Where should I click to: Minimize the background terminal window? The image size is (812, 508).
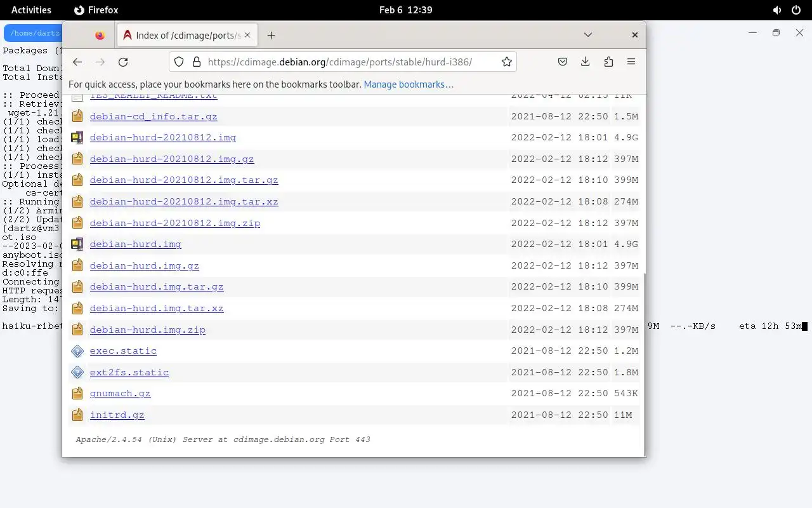[x=753, y=33]
